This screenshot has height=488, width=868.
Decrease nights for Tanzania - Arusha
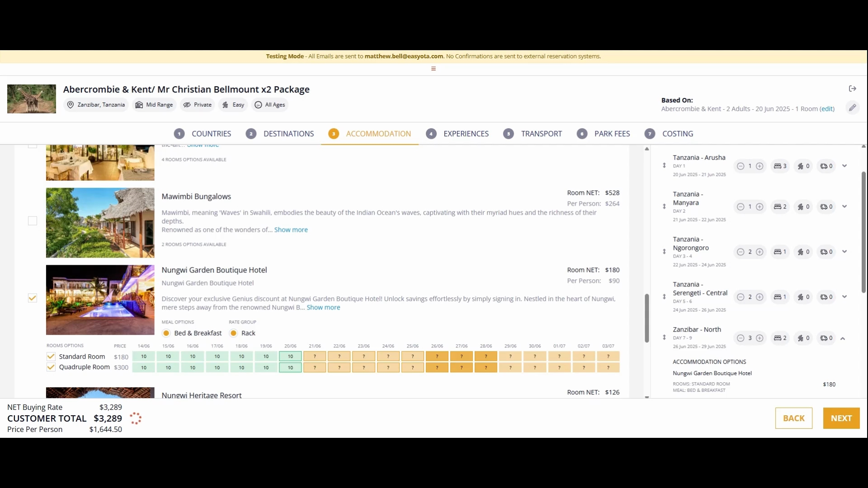pyautogui.click(x=740, y=166)
